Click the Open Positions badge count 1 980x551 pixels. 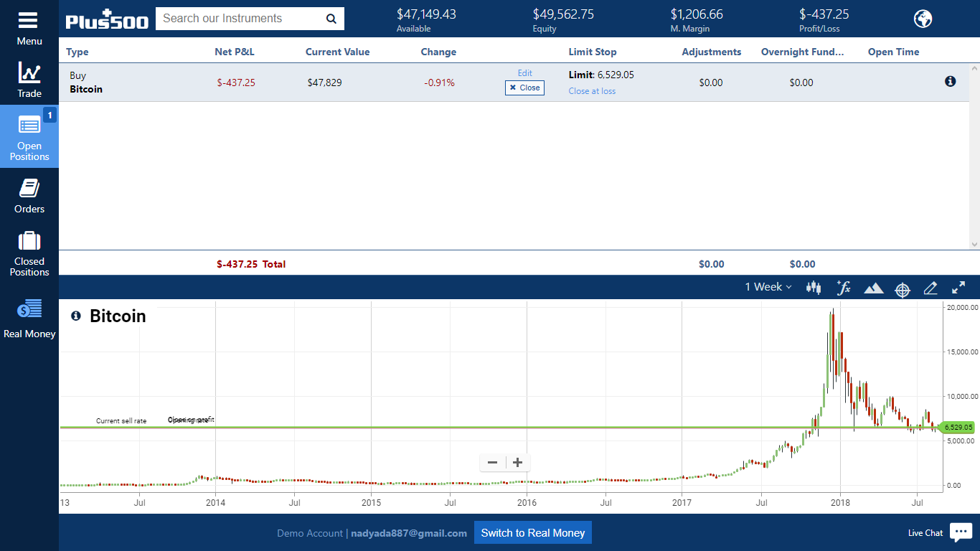point(50,115)
